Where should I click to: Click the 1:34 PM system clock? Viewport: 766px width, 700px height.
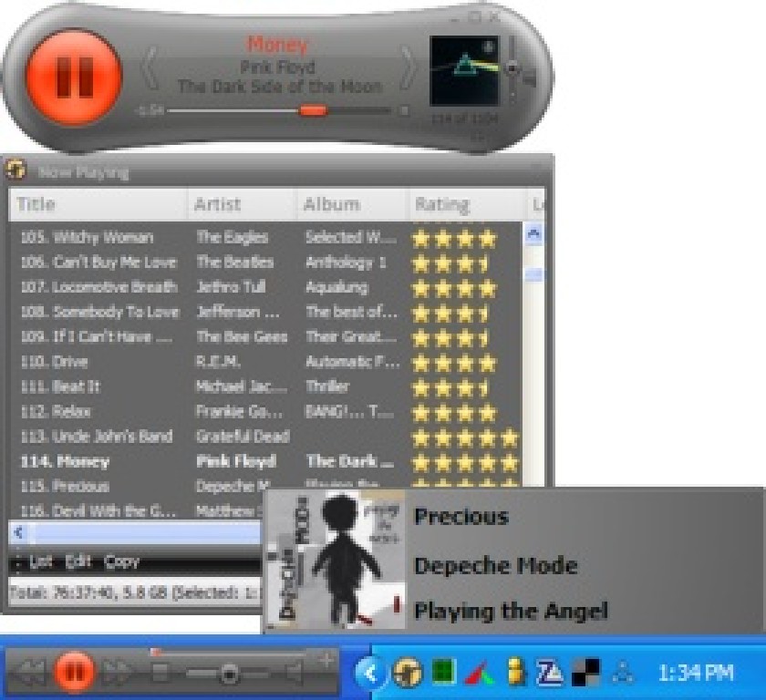pyautogui.click(x=696, y=673)
